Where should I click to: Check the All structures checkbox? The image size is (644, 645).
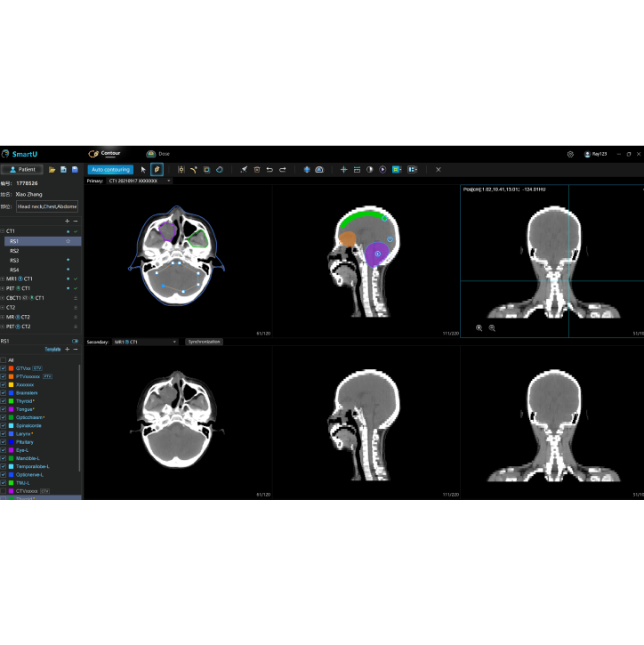tap(4, 360)
